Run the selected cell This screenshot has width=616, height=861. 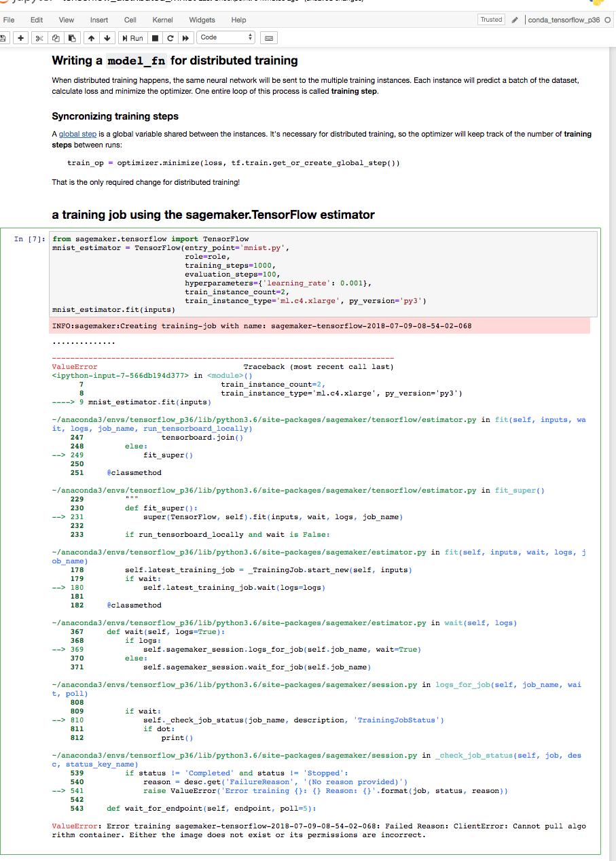click(132, 37)
